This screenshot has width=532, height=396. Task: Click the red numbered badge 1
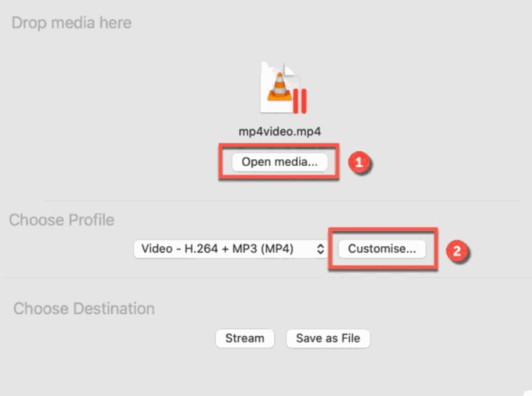[x=359, y=163]
